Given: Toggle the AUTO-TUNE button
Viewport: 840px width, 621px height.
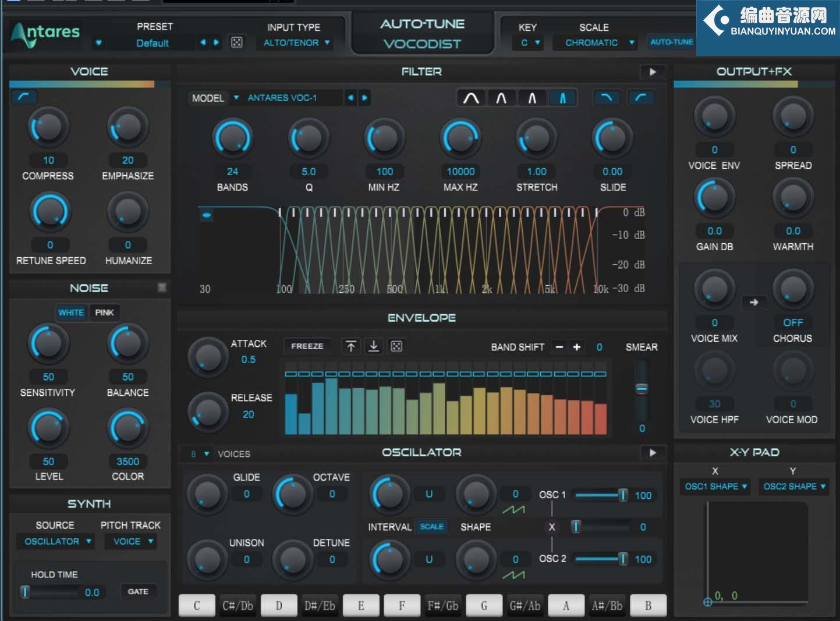Looking at the screenshot, I should [x=671, y=42].
